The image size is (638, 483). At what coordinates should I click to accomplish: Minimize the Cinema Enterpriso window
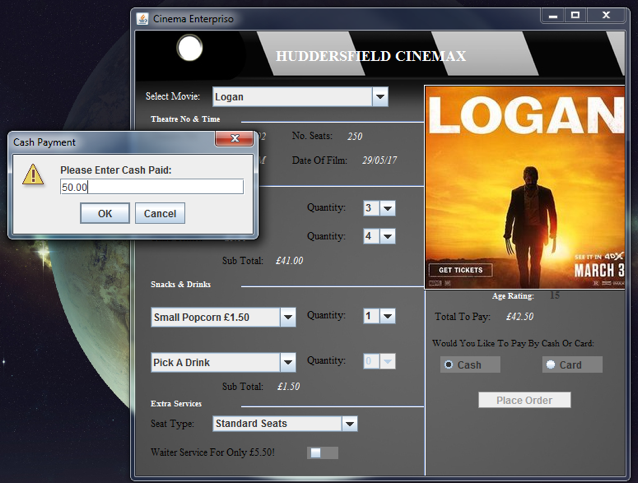(553, 16)
